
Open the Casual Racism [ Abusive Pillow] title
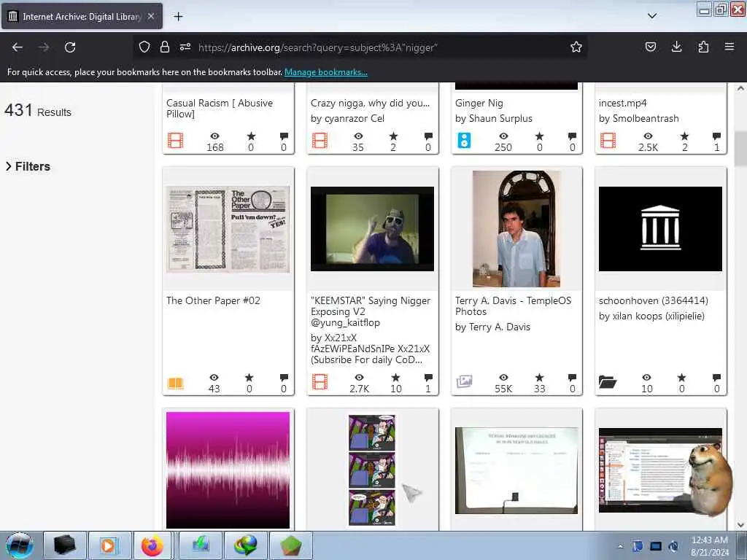(220, 108)
